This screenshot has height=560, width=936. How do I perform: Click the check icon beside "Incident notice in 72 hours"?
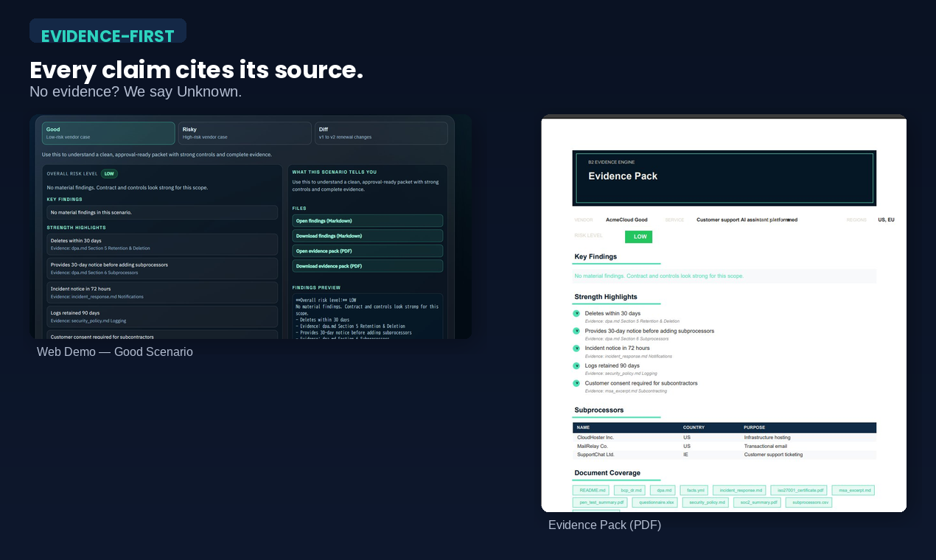coord(576,348)
